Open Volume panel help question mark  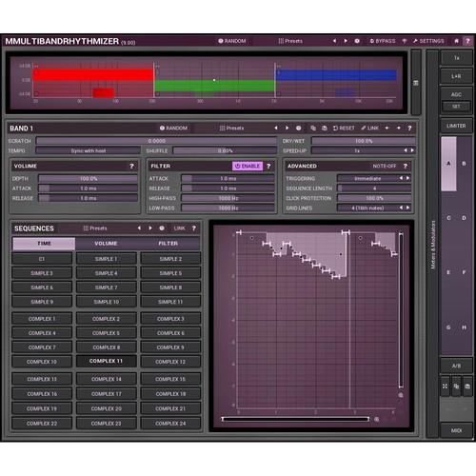coord(131,166)
